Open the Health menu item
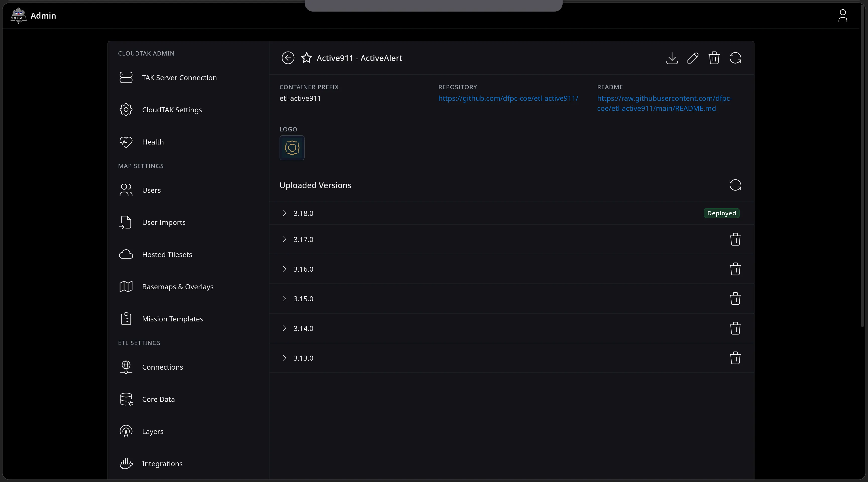The image size is (868, 482). tap(188, 142)
